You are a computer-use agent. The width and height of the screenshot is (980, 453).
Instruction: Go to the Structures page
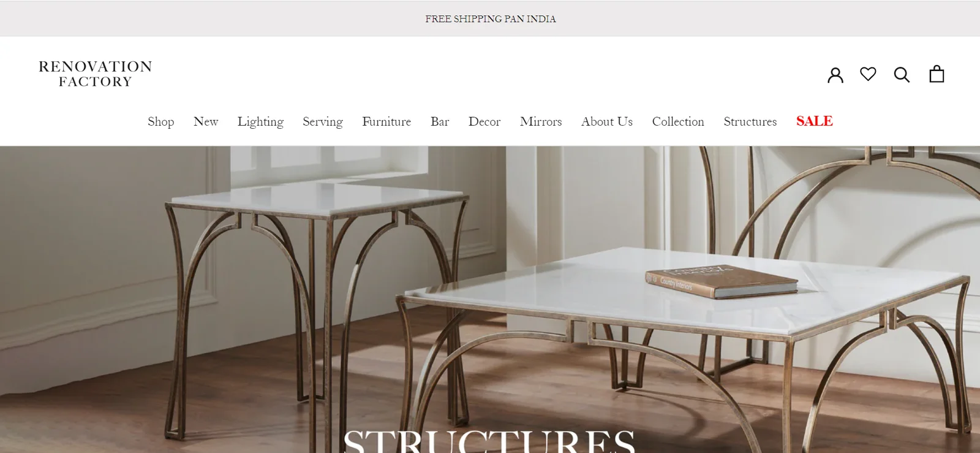point(750,121)
